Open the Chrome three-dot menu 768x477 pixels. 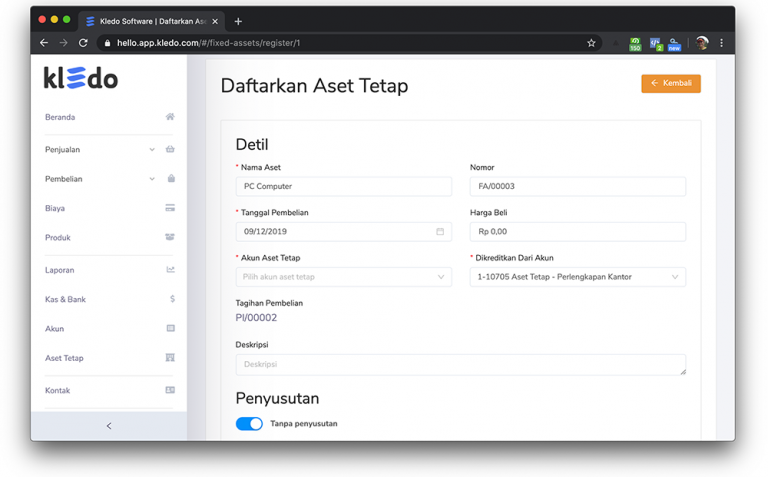721,43
